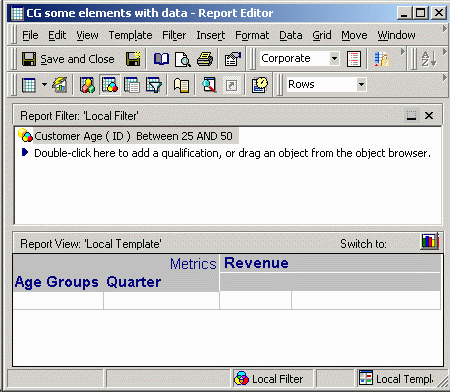Open the Edit menu
450x392 pixels.
pos(57,35)
